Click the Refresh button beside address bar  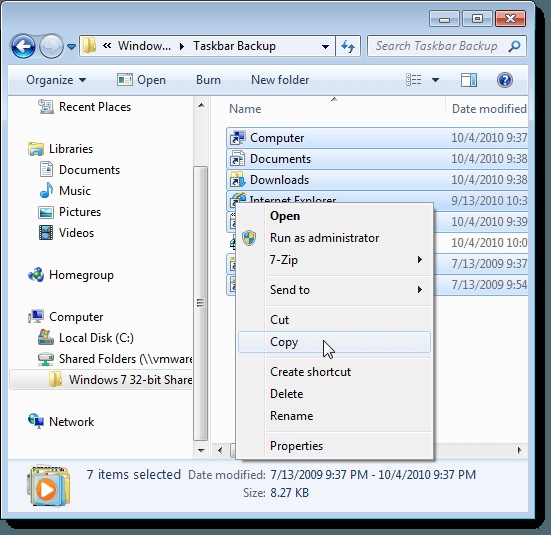click(x=348, y=46)
